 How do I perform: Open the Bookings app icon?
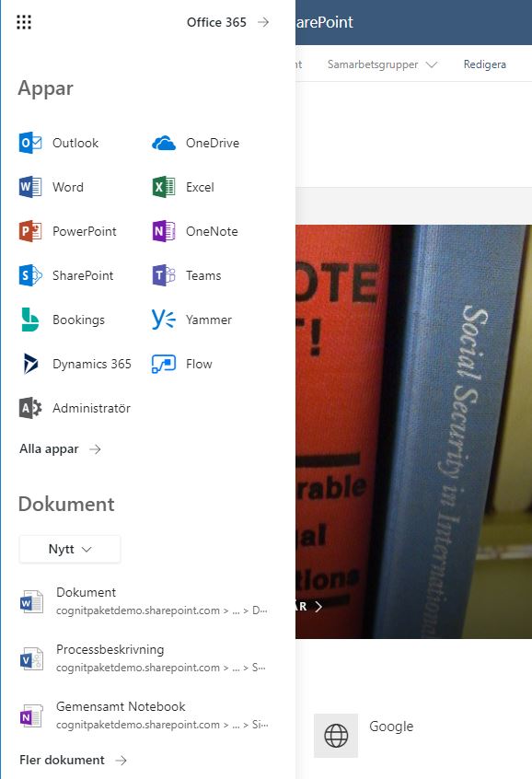(30, 320)
